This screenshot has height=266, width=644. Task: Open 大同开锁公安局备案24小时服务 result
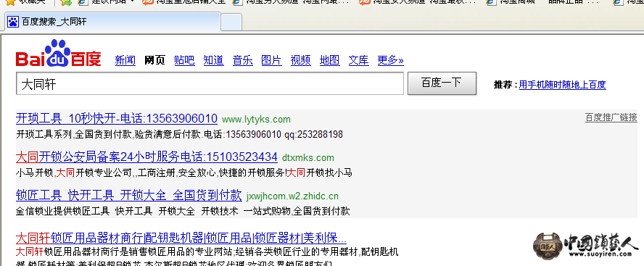pos(146,157)
